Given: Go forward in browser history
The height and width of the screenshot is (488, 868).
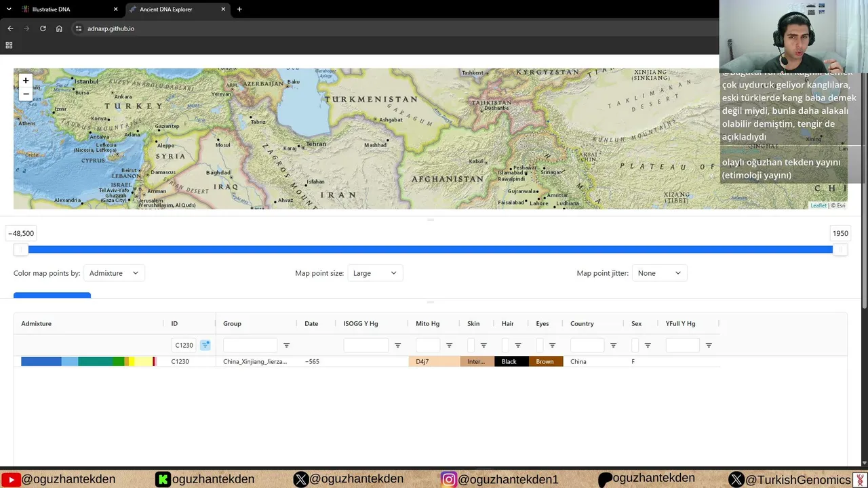Looking at the screenshot, I should click(26, 28).
